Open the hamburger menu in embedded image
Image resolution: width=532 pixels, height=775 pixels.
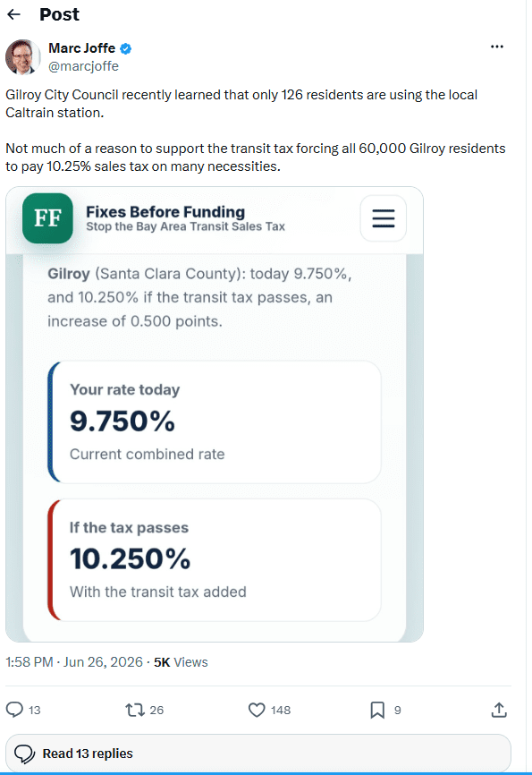pyautogui.click(x=384, y=218)
